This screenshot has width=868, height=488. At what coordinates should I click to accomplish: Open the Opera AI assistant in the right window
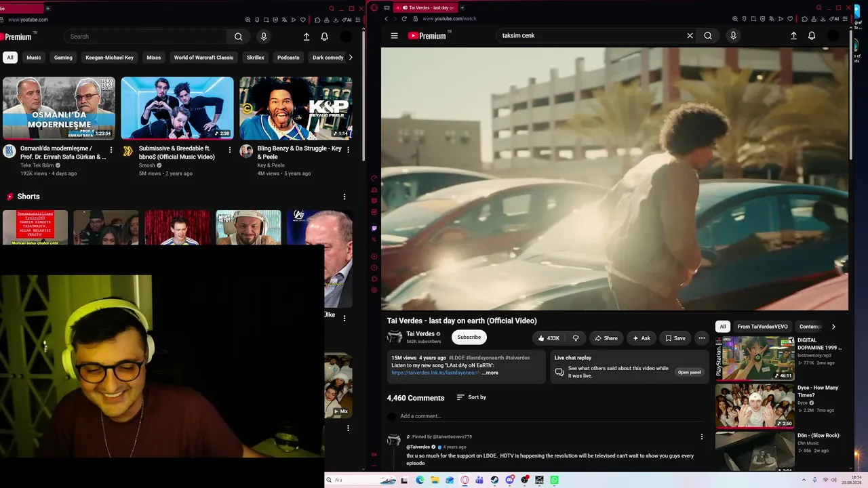pos(834,19)
